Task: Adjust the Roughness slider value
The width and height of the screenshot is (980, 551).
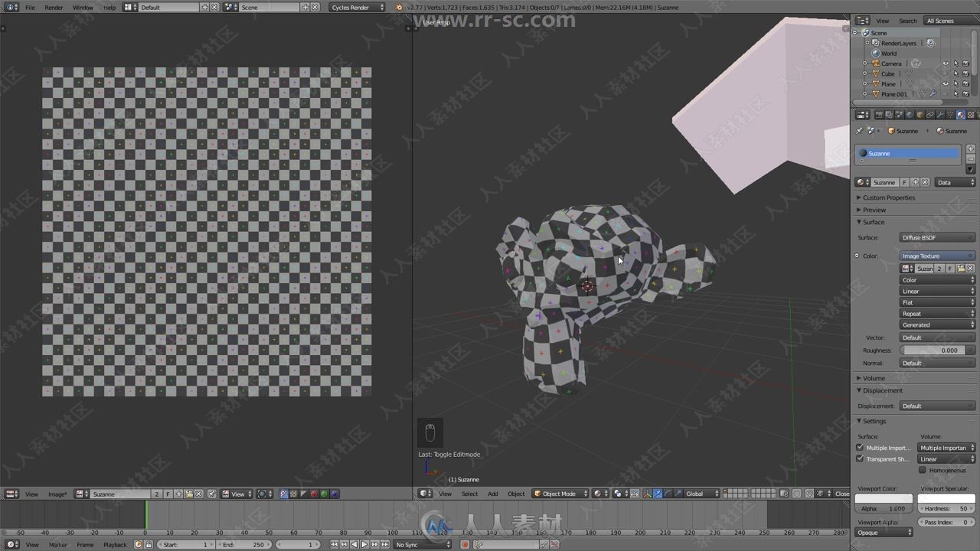Action: point(937,350)
